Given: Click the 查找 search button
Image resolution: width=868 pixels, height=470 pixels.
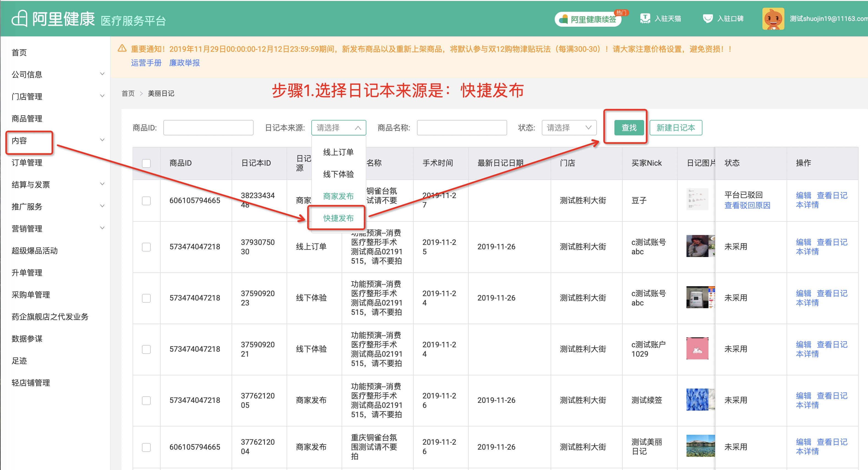Looking at the screenshot, I should click(x=629, y=128).
